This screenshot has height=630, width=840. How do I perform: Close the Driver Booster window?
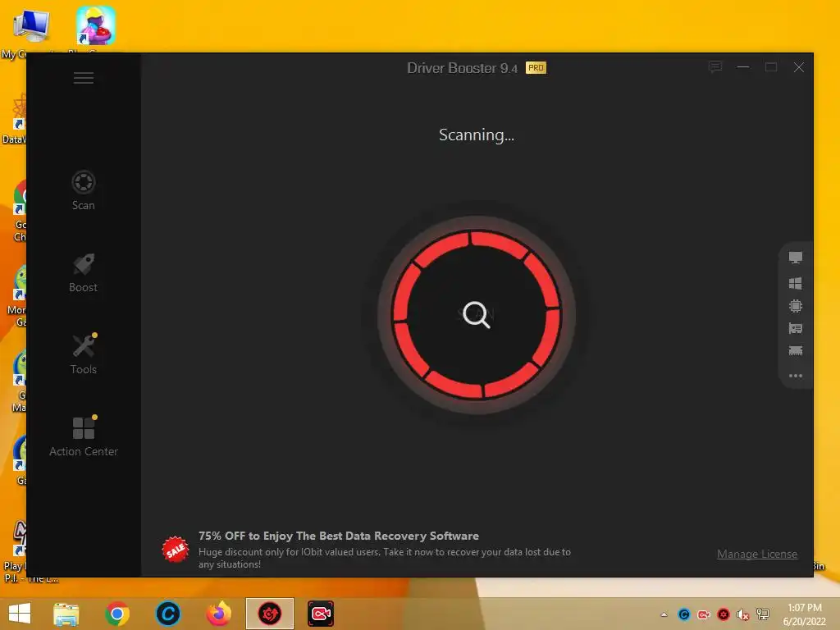[x=799, y=67]
